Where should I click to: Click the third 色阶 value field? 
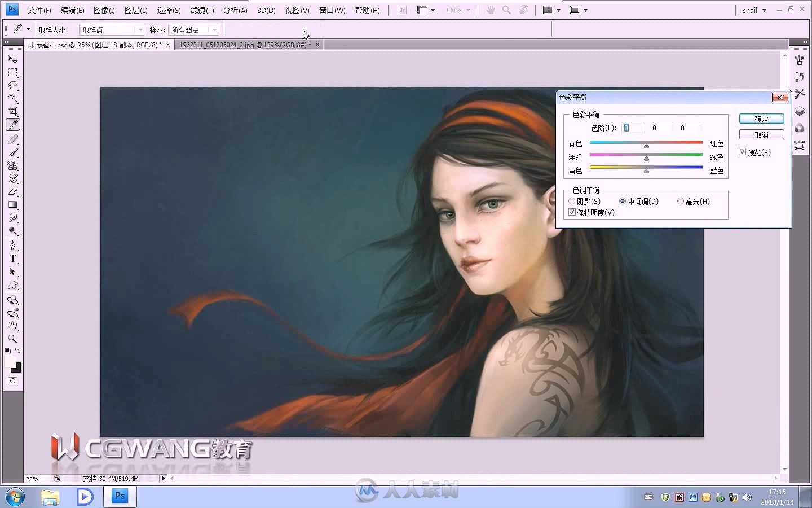click(689, 128)
